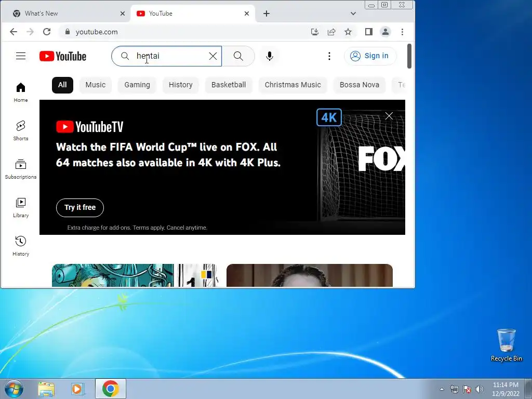Select the All filter chip
Screen dimensions: 532x399
pos(62,85)
